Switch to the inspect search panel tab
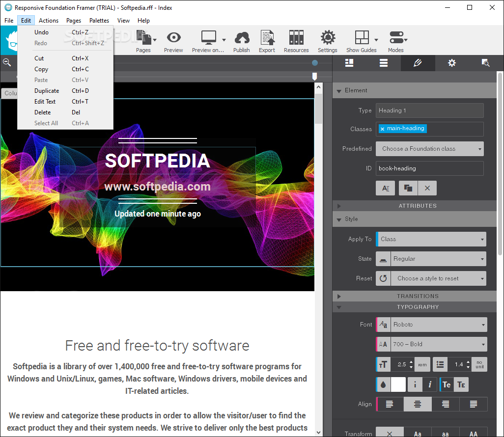504x437 pixels. click(485, 63)
